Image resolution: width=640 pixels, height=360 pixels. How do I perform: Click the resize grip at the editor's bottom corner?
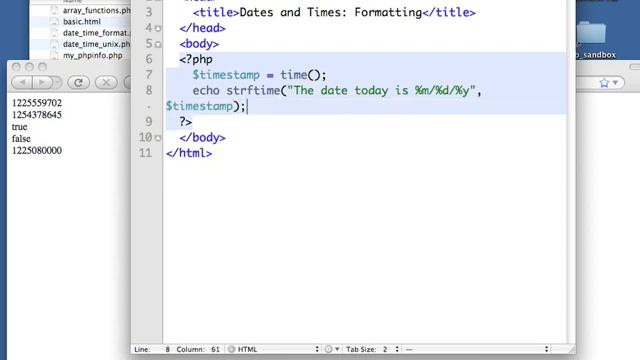point(571,349)
